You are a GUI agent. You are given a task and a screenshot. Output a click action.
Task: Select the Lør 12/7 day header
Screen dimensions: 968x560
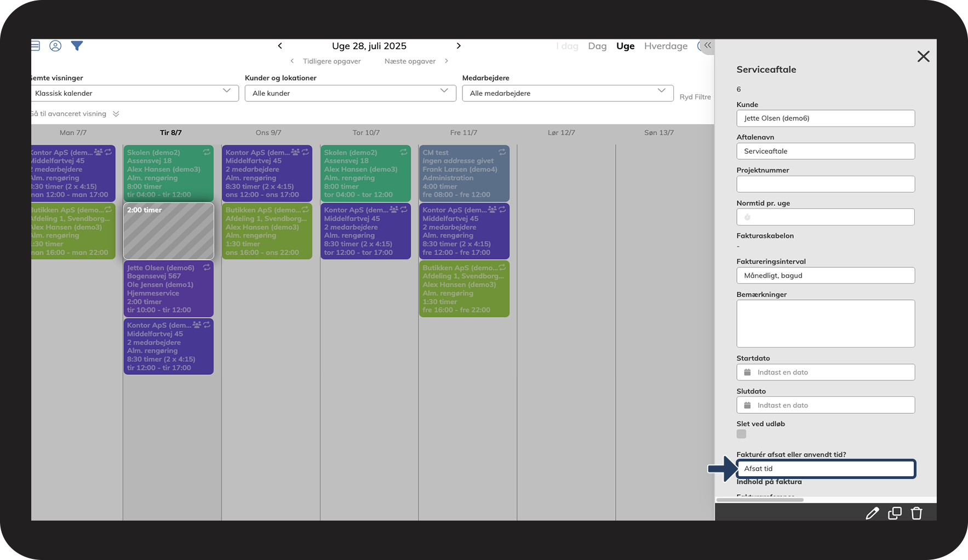(562, 132)
